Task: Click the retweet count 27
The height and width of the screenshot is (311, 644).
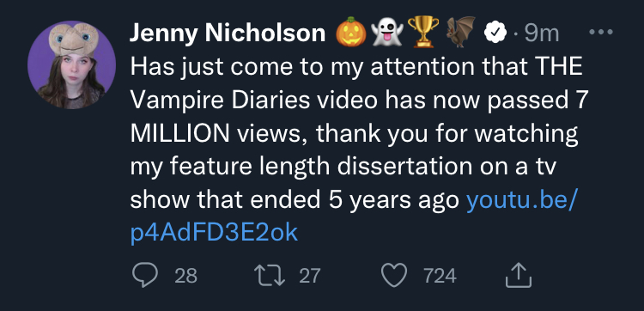Action: 310,276
